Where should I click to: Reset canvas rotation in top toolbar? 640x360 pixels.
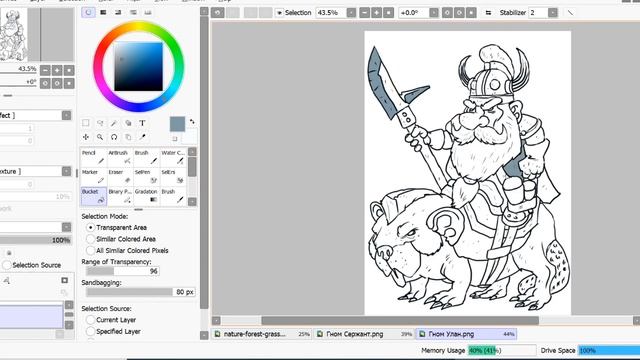(471, 13)
